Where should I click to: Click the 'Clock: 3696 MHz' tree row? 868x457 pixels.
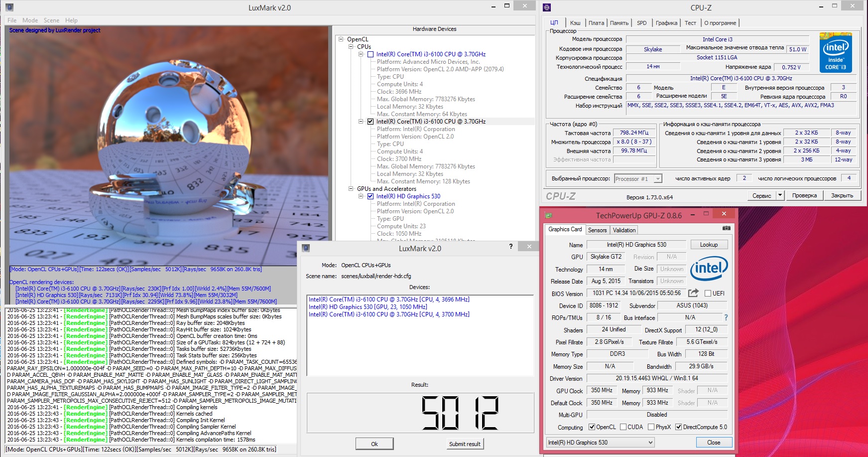[x=399, y=92]
